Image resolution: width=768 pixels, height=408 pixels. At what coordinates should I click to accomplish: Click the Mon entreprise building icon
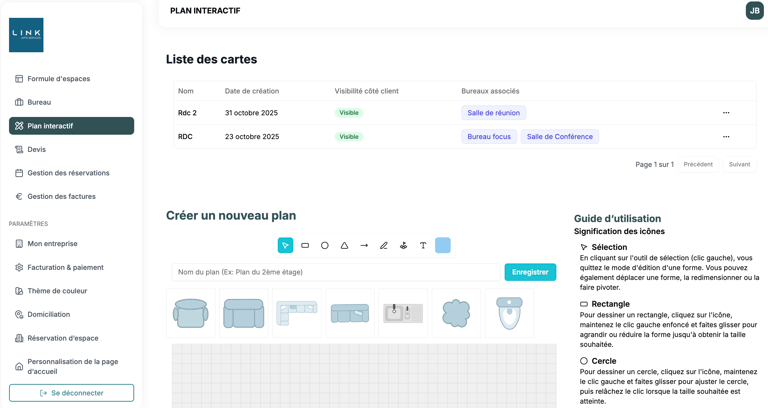click(x=19, y=243)
